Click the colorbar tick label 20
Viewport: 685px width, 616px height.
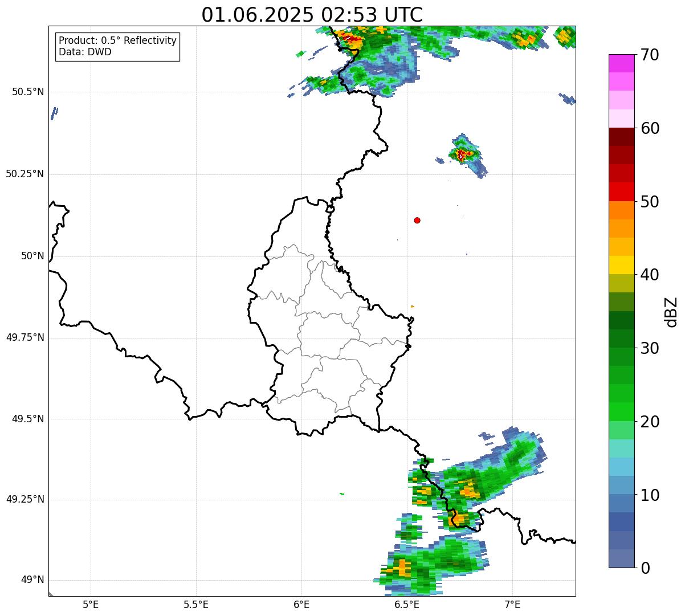(650, 422)
